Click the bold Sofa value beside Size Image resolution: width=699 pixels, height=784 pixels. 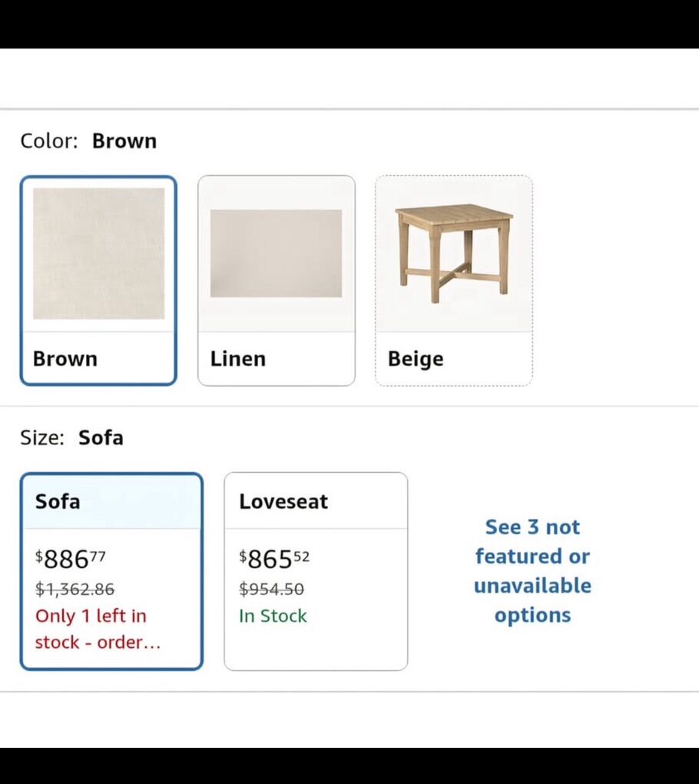[x=101, y=438]
